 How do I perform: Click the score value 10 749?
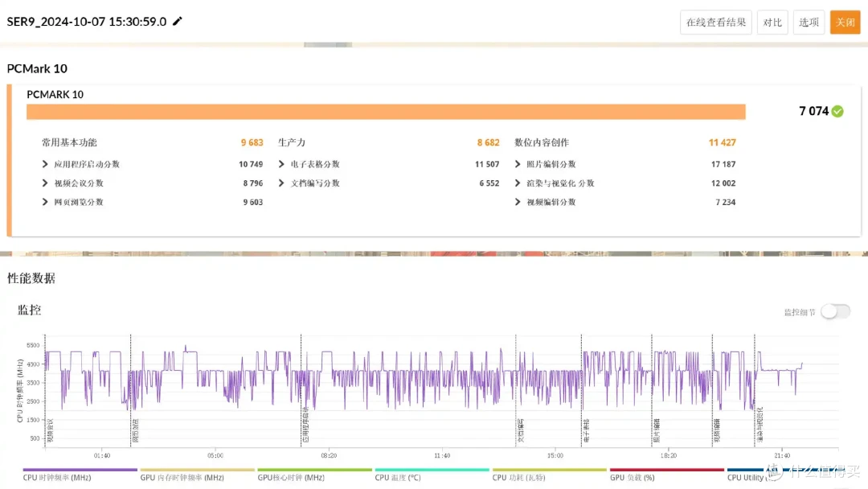251,164
